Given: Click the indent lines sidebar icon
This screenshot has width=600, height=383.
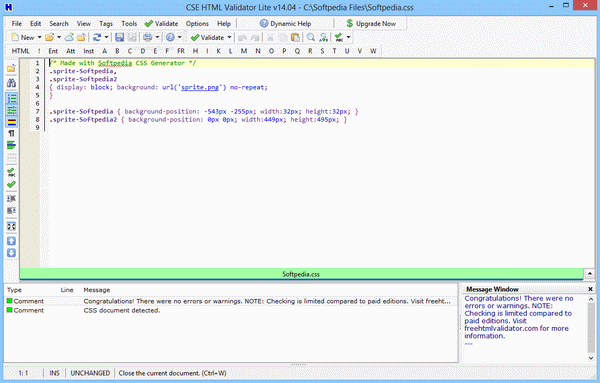Looking at the screenshot, I should tap(11, 199).
